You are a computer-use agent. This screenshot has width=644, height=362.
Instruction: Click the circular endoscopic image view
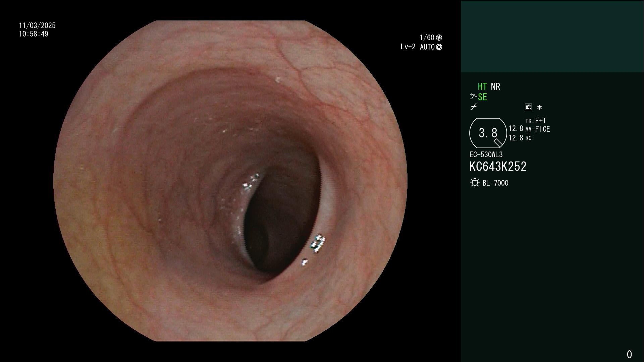(230, 181)
